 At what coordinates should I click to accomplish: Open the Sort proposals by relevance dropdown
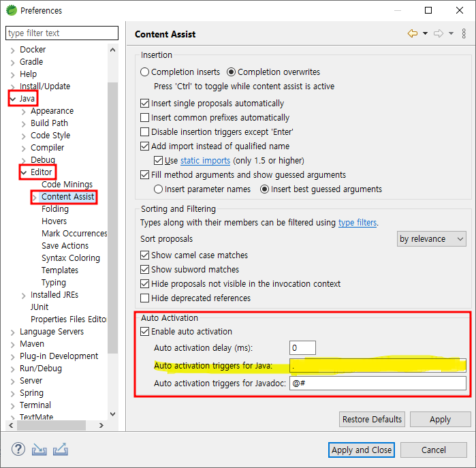click(431, 239)
